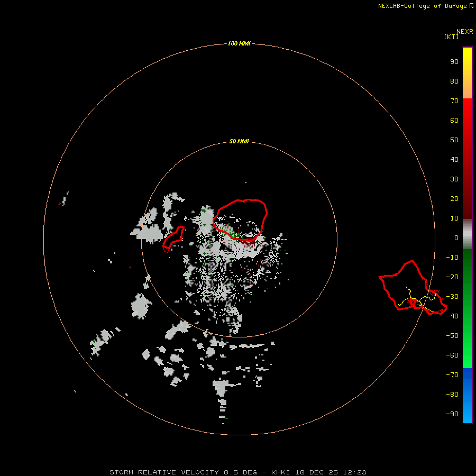The height and width of the screenshot is (476, 476).
Task: Click the -90 value on velocity scale
Action: point(452,414)
